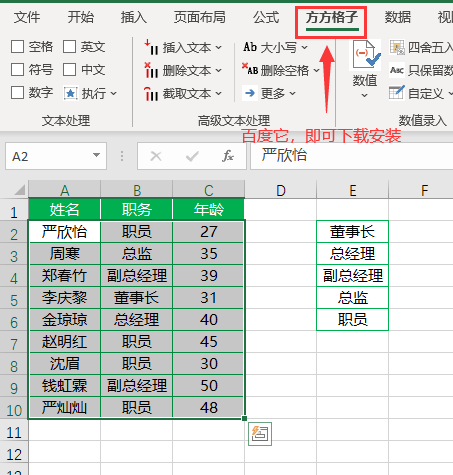Click the 年龄 header cell
Image resolution: width=453 pixels, height=475 pixels.
[x=209, y=209]
